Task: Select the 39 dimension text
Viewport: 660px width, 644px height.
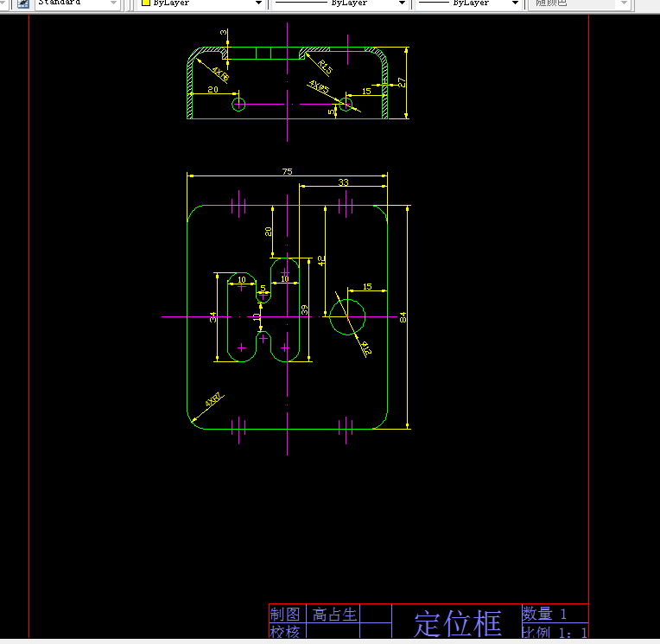Action: coord(304,310)
